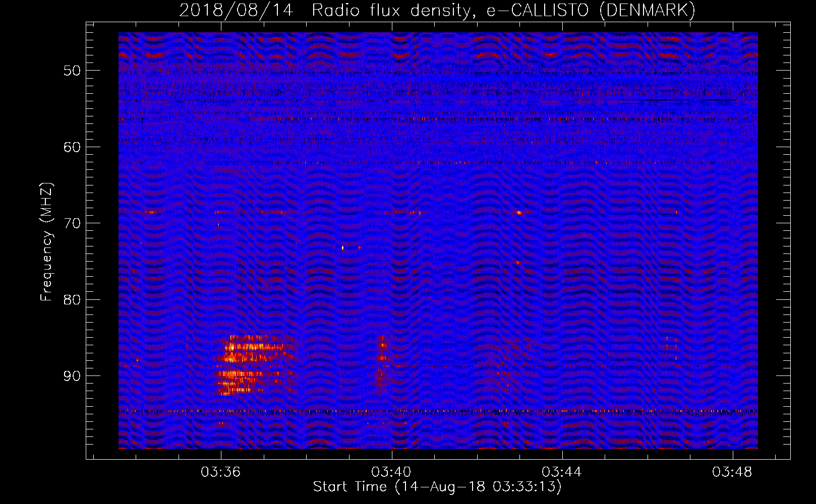Click the 80 frequency tick label
The width and height of the screenshot is (816, 504).
click(72, 300)
